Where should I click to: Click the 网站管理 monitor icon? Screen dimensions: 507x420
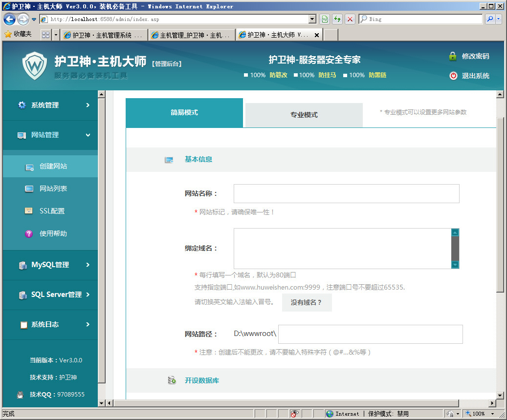click(22, 135)
